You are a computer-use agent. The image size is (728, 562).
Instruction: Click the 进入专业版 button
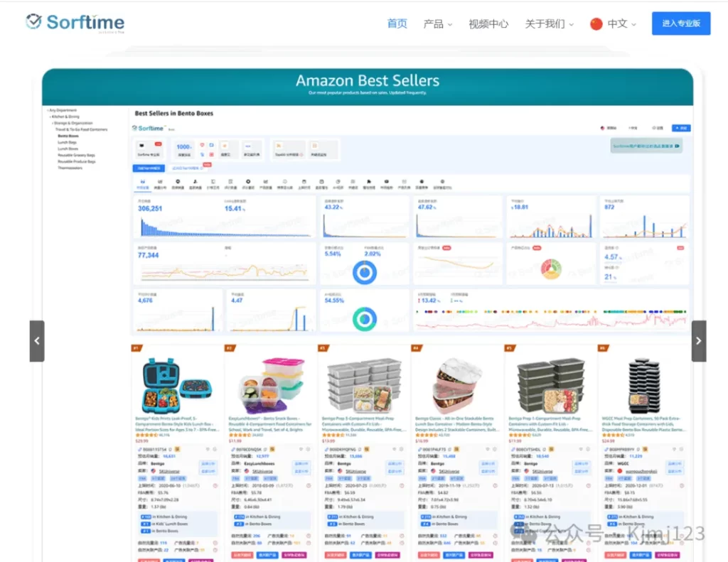coord(681,23)
